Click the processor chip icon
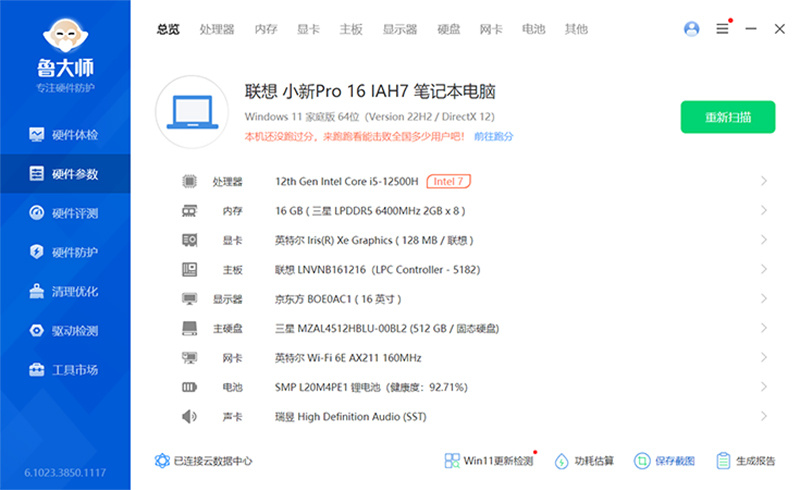800x490 pixels. pyautogui.click(x=189, y=181)
